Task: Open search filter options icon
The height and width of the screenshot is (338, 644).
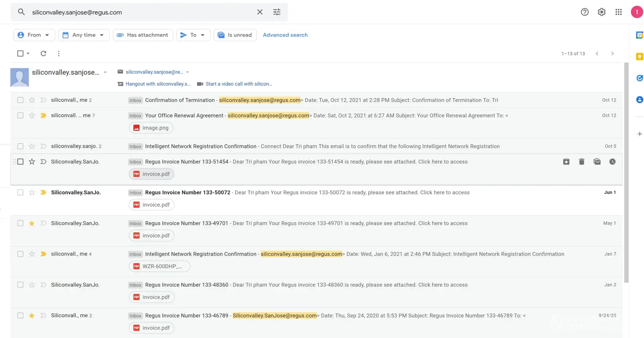Action: coord(277,12)
